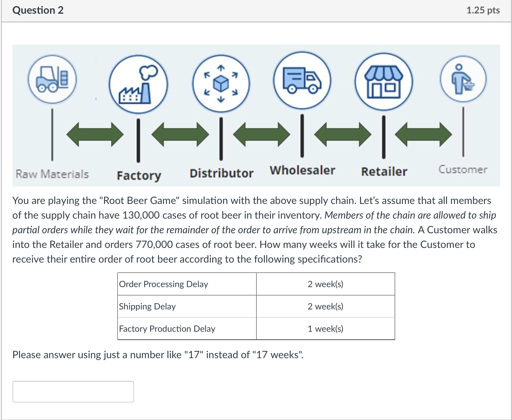Click the Factory Production Delay cell
Screen dimensions: 512x420
pos(167,329)
